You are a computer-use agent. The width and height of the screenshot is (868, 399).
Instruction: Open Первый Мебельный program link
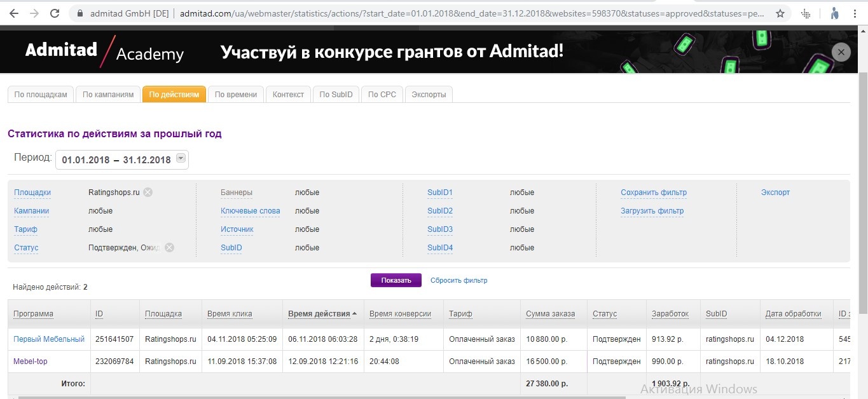(x=49, y=339)
